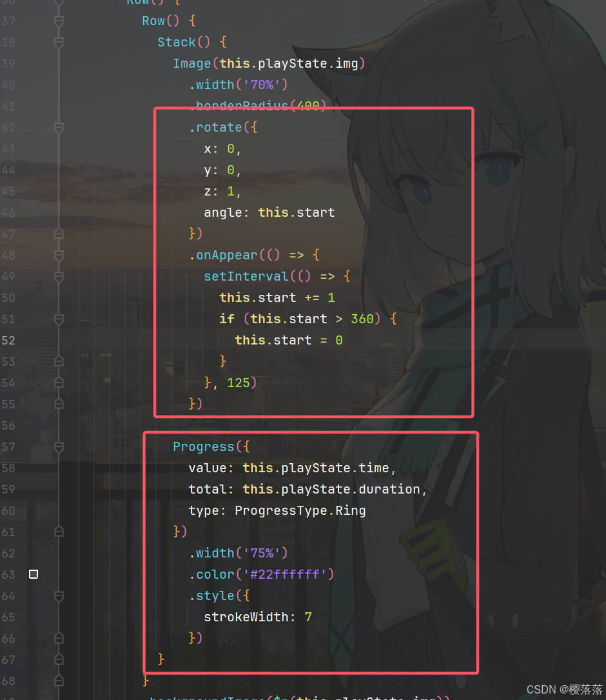Click fold end marker at line 61
606x700 pixels.
click(x=59, y=532)
